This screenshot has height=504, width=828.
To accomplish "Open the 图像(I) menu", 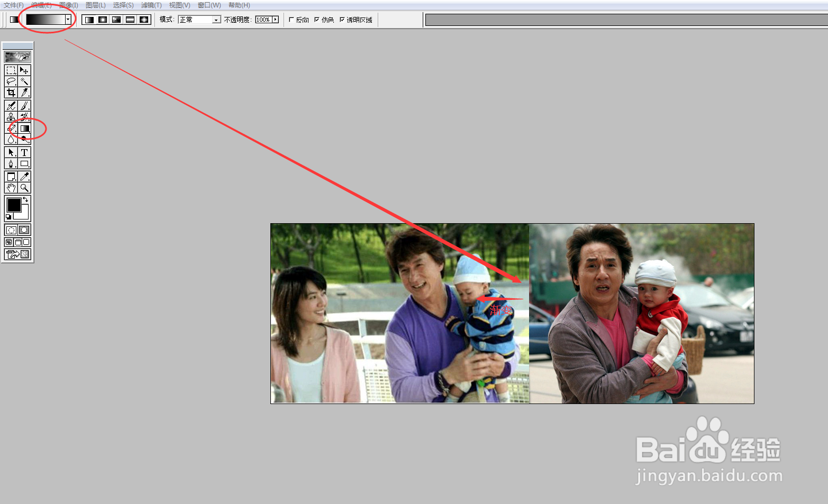I will click(69, 5).
